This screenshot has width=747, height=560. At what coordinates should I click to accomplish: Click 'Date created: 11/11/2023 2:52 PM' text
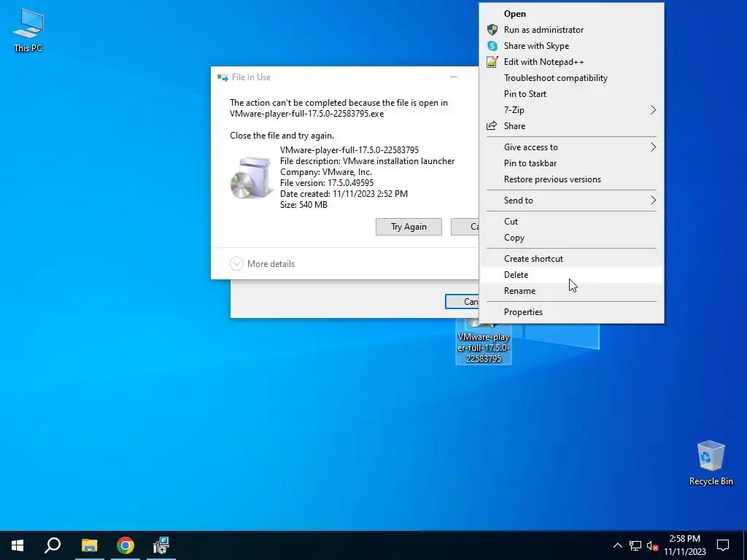pos(344,194)
